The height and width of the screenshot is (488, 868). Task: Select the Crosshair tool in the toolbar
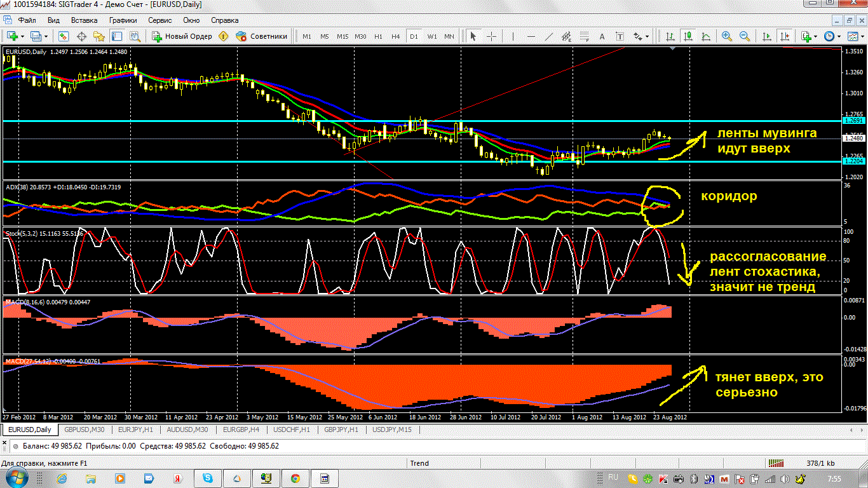(x=491, y=36)
